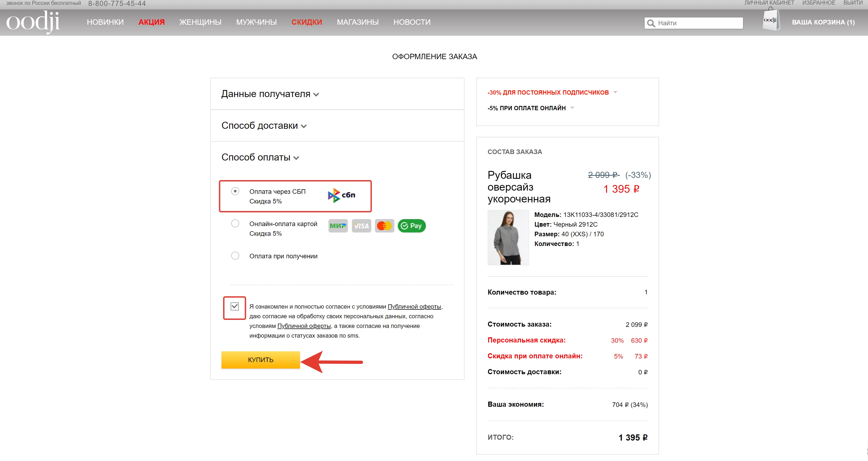Click the shopping bag cart icon
The width and height of the screenshot is (868, 461).
[x=771, y=20]
